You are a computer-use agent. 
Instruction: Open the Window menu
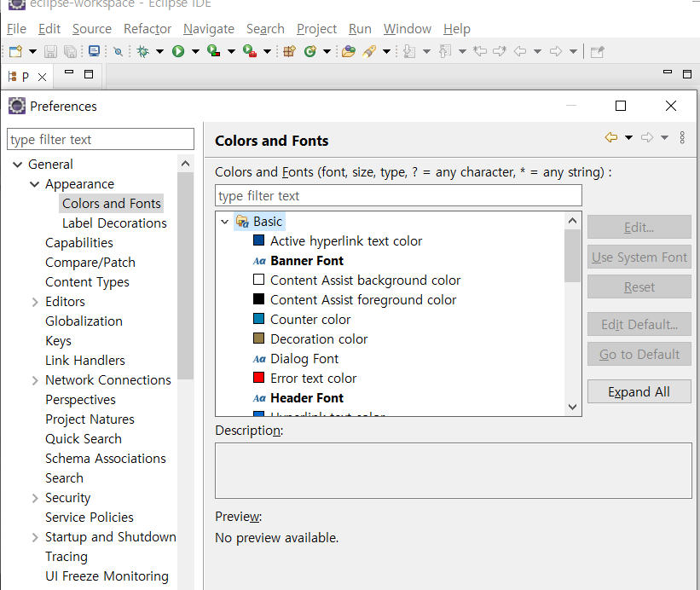408,29
